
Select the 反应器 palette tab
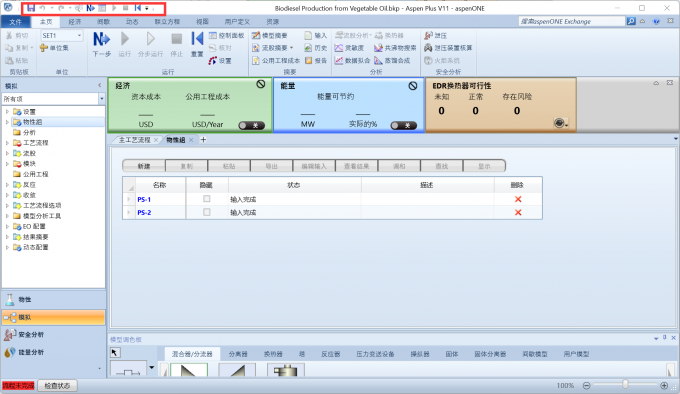point(330,354)
